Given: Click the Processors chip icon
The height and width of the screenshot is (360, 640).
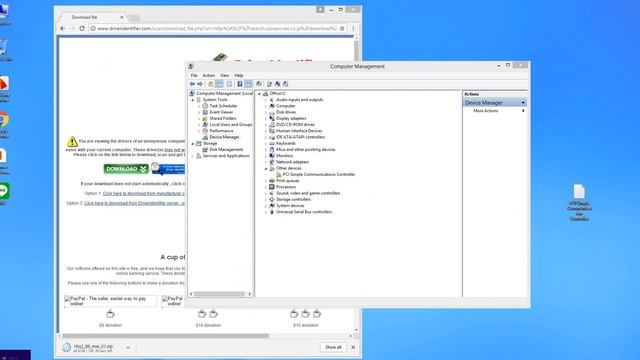Looking at the screenshot, I should click(272, 187).
